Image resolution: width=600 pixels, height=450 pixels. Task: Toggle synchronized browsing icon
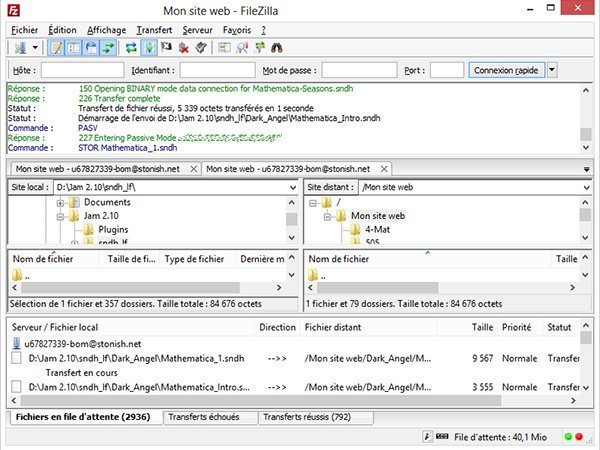259,48
